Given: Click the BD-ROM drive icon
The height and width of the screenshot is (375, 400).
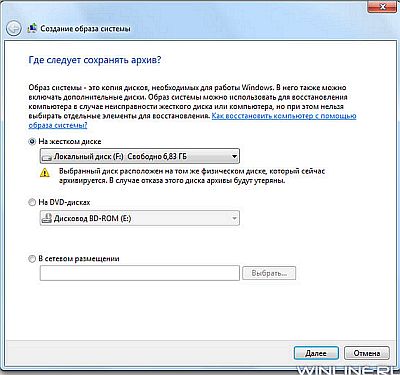Looking at the screenshot, I should (x=47, y=218).
